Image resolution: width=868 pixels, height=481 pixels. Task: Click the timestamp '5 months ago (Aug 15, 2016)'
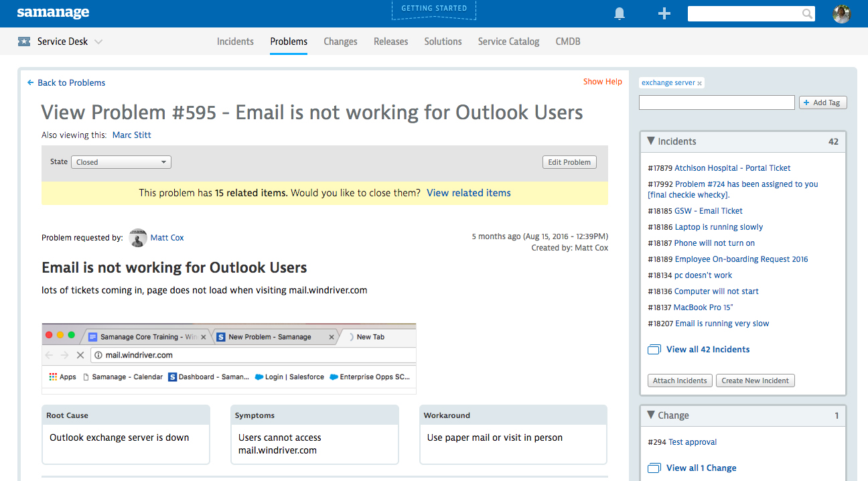(540, 236)
